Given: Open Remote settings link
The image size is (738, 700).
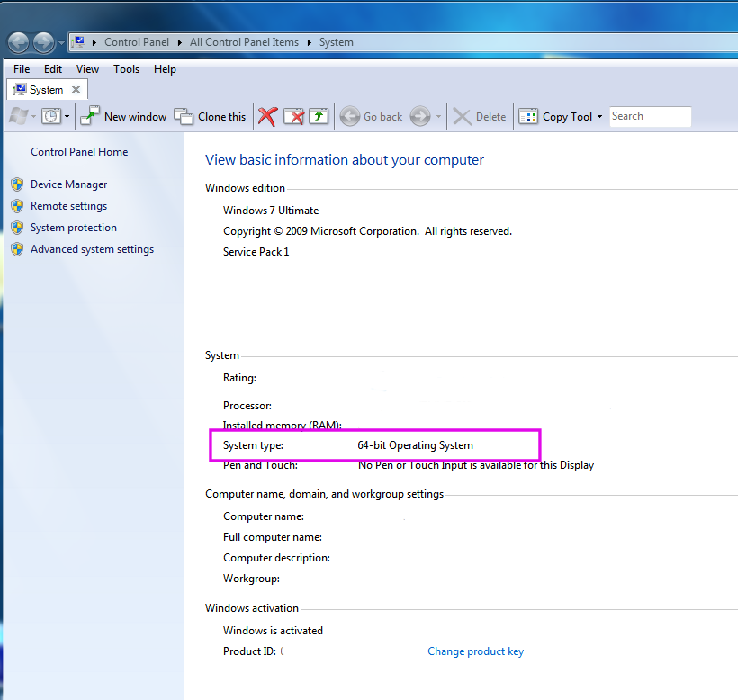Looking at the screenshot, I should pyautogui.click(x=68, y=206).
